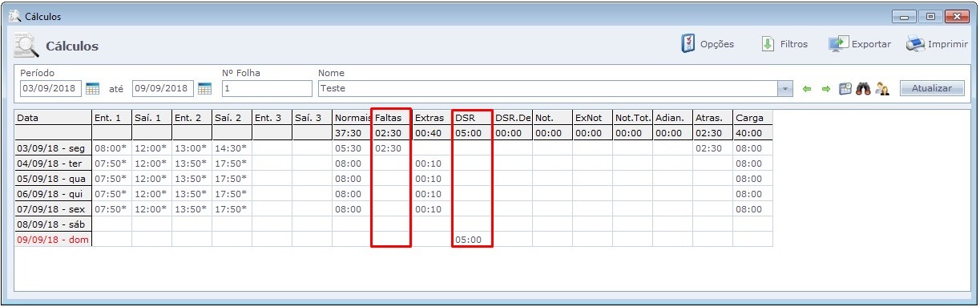Viewport: 980px width, 307px height.
Task: Select the DSR.De column header
Action: [x=512, y=118]
